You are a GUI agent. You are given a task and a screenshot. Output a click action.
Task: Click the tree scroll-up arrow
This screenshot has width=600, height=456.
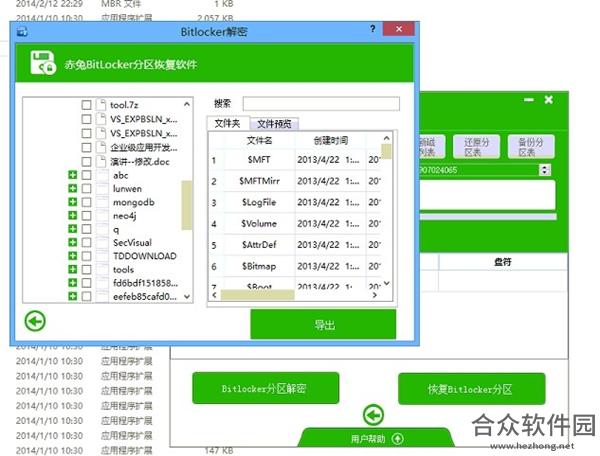pyautogui.click(x=187, y=104)
